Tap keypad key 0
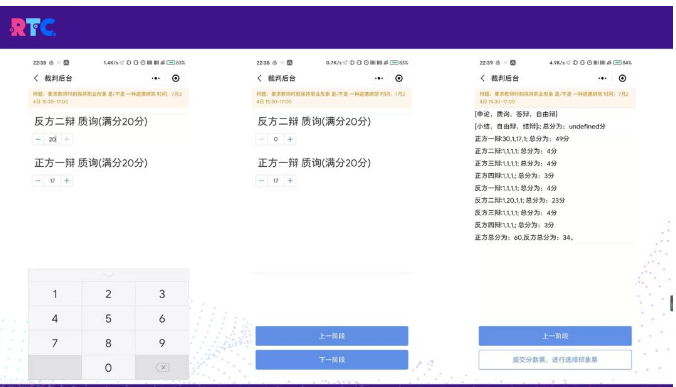676x387 pixels. click(108, 368)
